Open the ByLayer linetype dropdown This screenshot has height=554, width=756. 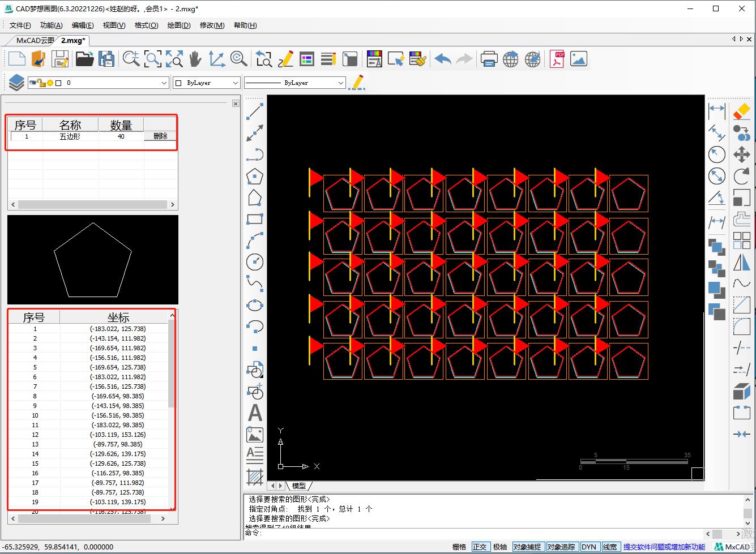coord(294,83)
